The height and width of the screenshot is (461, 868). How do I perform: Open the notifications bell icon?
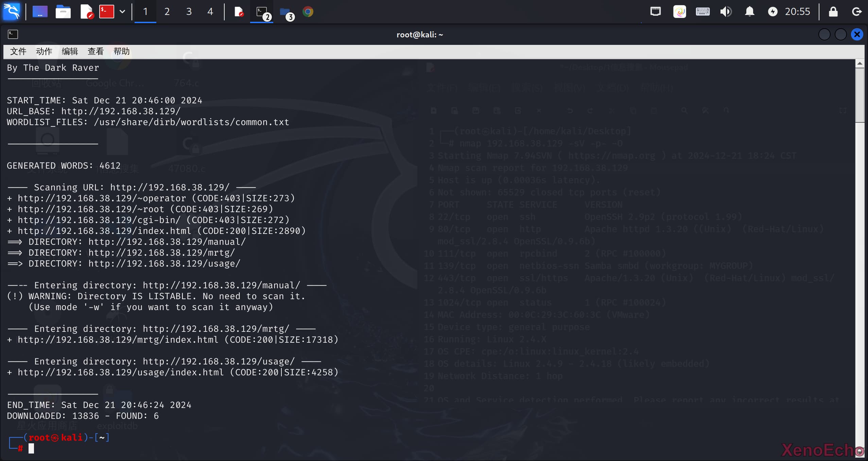pos(749,12)
